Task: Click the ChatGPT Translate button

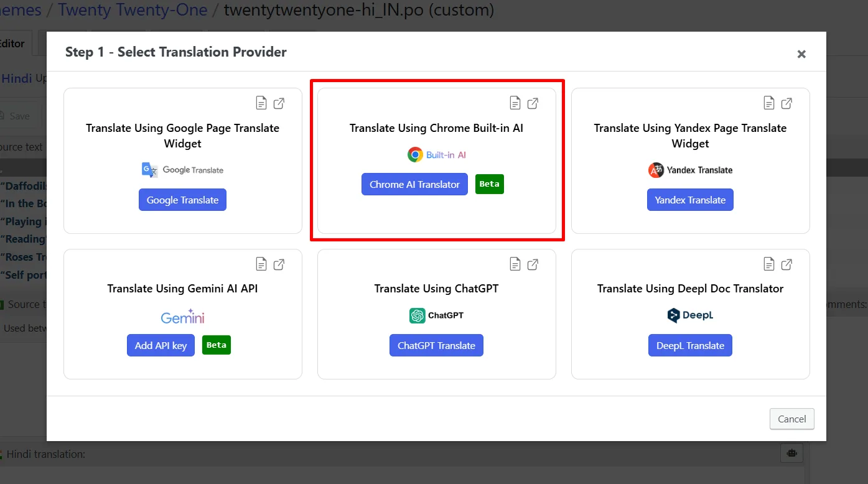Action: (436, 345)
